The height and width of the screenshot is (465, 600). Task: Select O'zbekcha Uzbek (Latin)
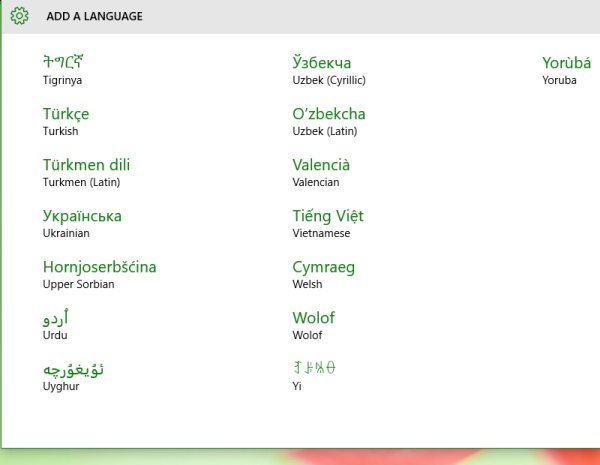(x=329, y=121)
